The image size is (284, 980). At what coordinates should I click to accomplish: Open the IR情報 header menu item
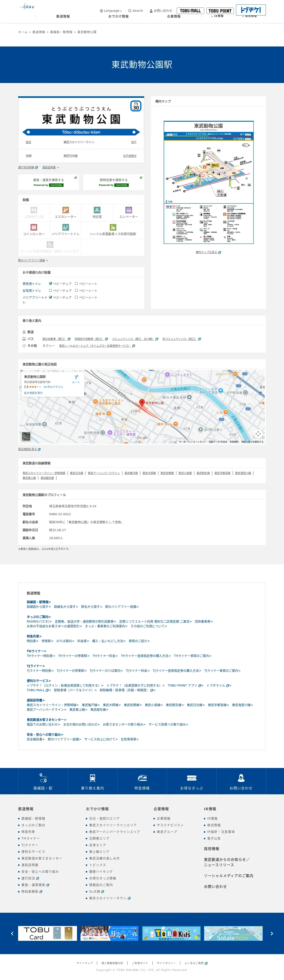[x=218, y=16]
